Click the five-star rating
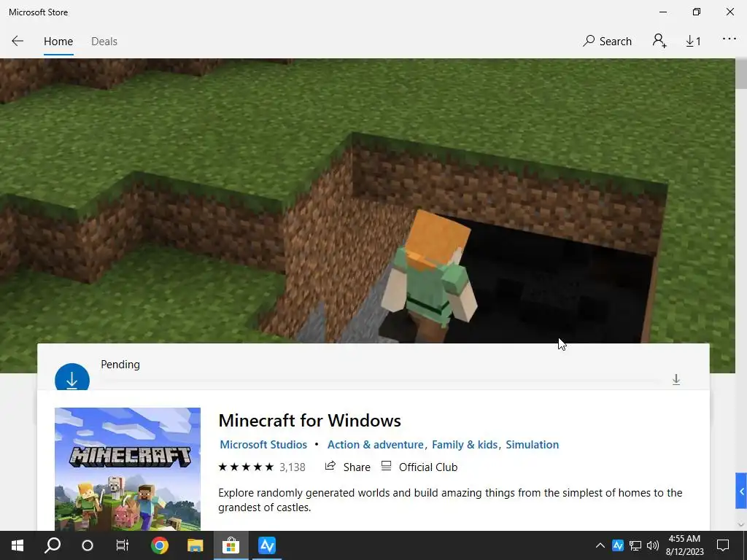Viewport: 747px width, 560px height. tap(246, 467)
